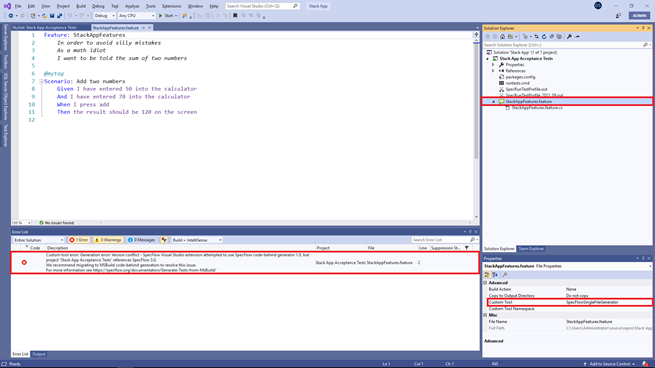Viewport: 655px width, 368px height.
Task: Click the Search Solution Explorer field
Action: pos(566,45)
